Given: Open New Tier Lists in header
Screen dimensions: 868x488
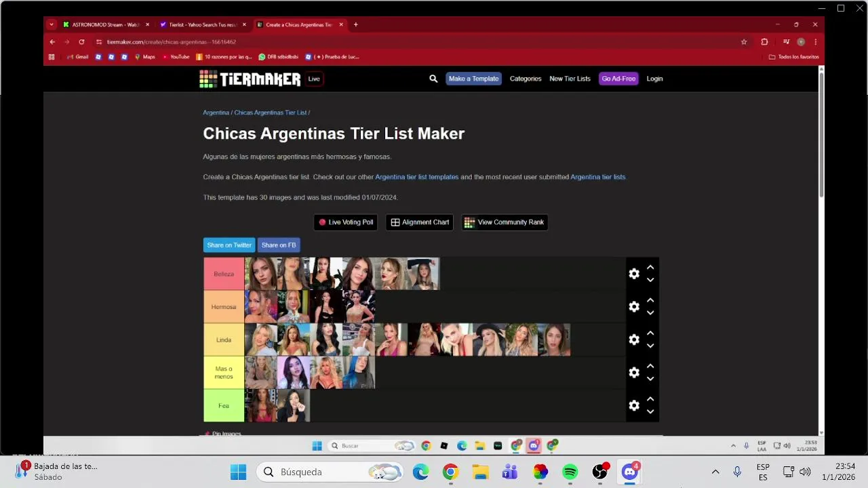Looking at the screenshot, I should pos(570,79).
